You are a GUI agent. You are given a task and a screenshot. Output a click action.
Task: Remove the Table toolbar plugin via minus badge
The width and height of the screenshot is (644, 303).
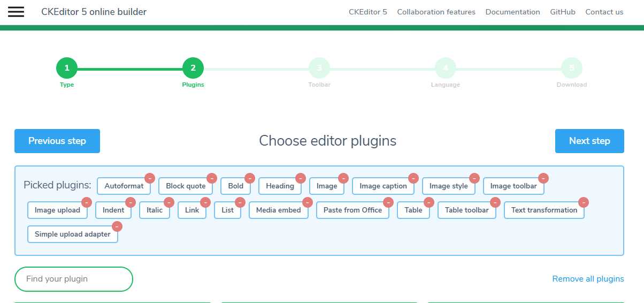(x=495, y=202)
